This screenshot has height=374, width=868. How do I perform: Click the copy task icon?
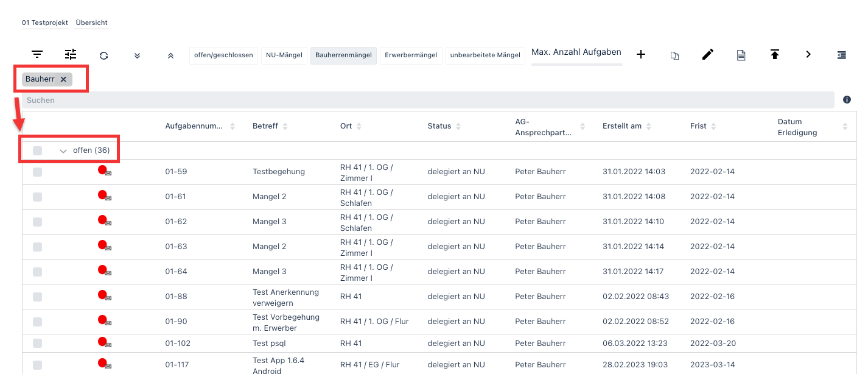(x=674, y=55)
